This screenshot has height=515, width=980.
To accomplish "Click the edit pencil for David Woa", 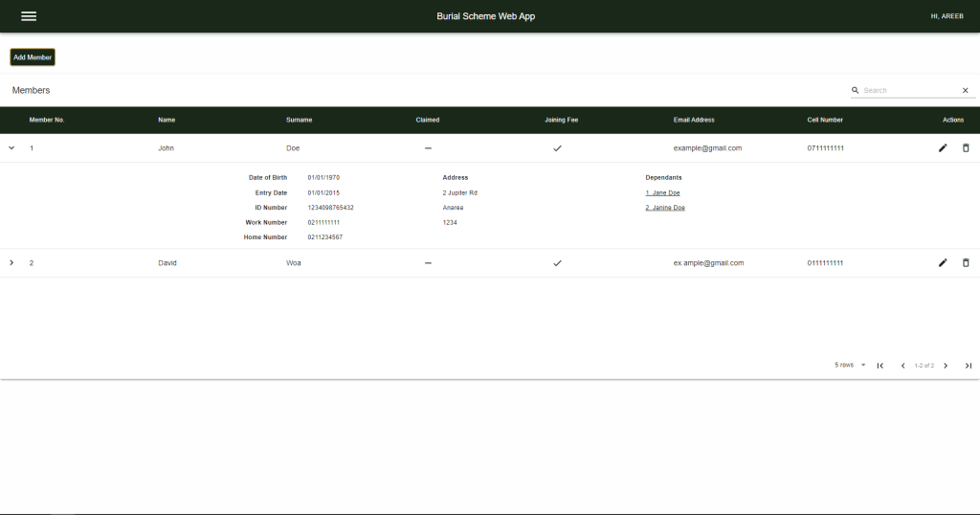I will (x=943, y=262).
